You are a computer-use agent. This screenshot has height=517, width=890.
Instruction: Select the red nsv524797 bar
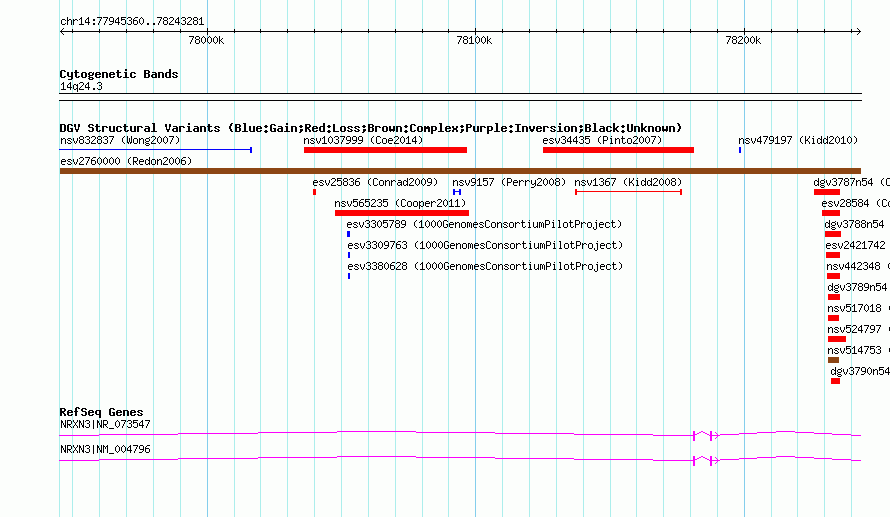click(837, 339)
